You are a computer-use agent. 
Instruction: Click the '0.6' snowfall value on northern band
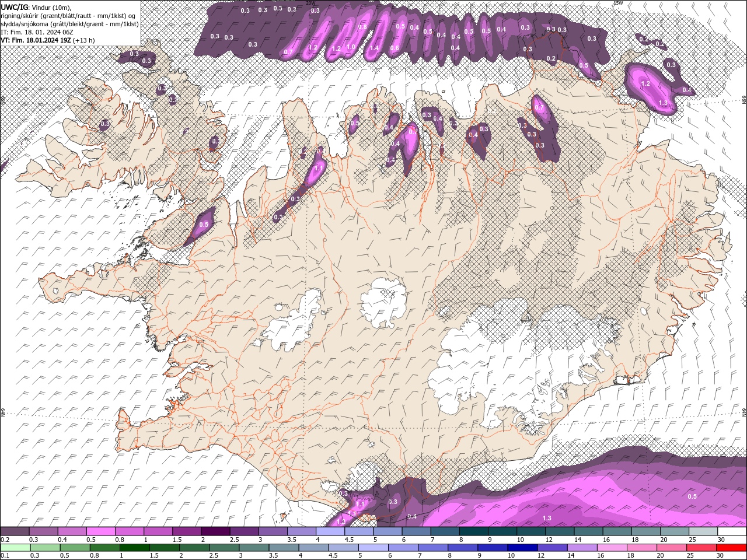395,48
